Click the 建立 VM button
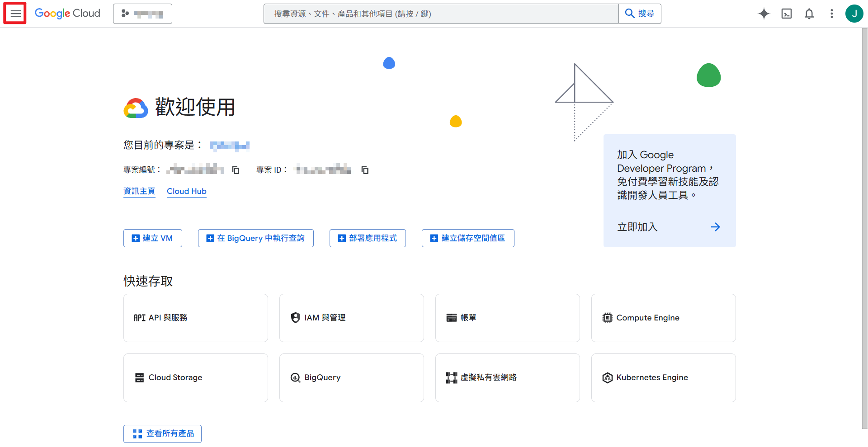 coord(152,238)
